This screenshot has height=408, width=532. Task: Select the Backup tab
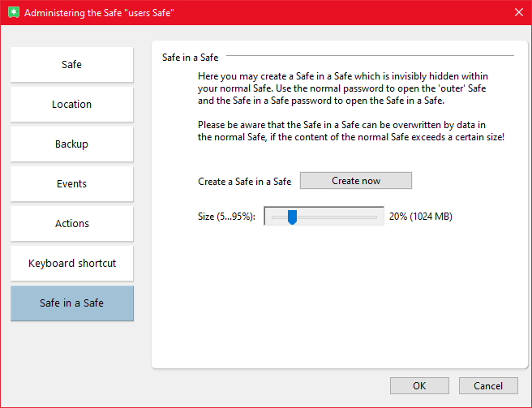(72, 144)
